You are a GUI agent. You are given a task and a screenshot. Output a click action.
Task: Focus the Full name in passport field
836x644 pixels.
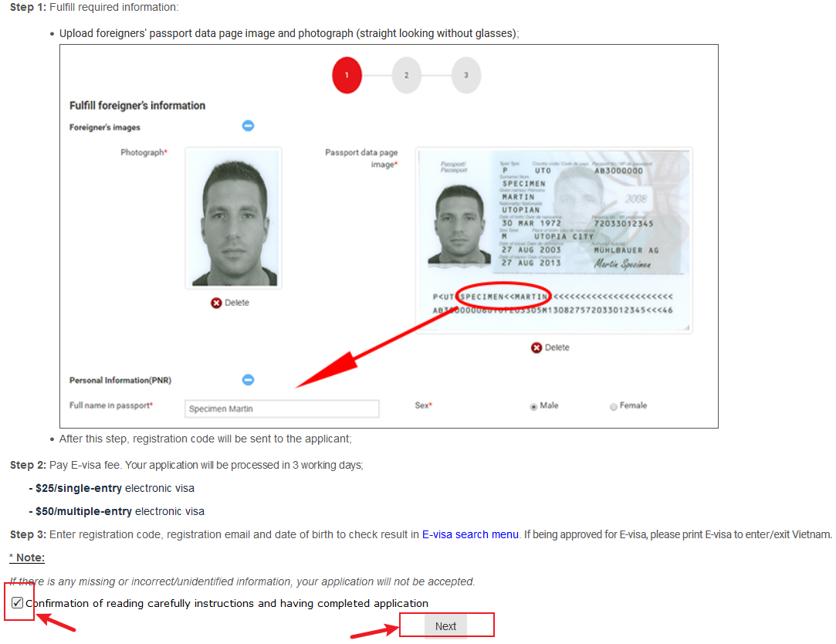click(282, 408)
